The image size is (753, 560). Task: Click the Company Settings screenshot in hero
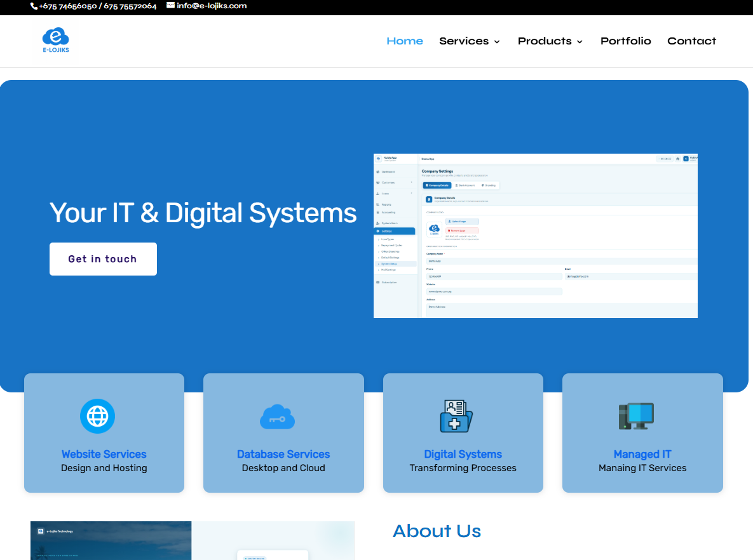pos(535,236)
